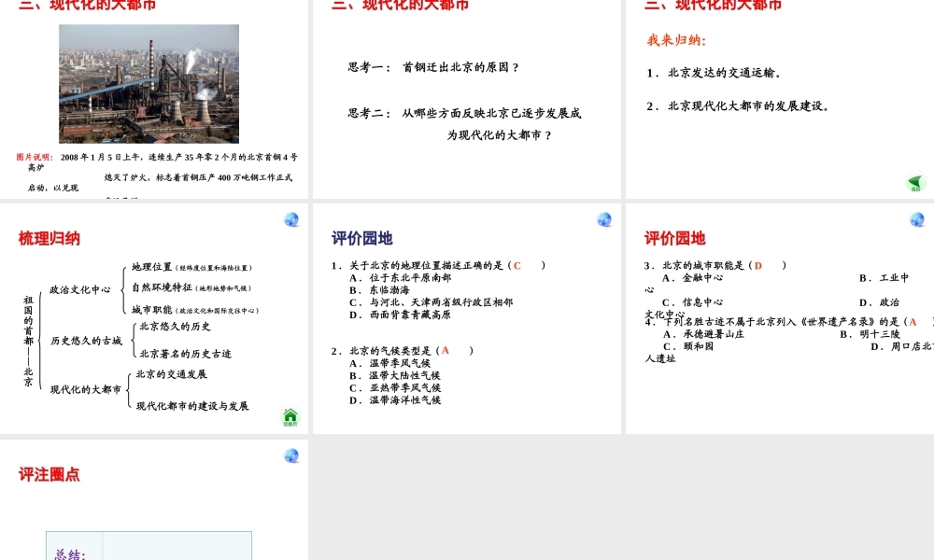Choose option C 亚热带季风气候
This screenshot has height=560, width=934.
(x=395, y=388)
